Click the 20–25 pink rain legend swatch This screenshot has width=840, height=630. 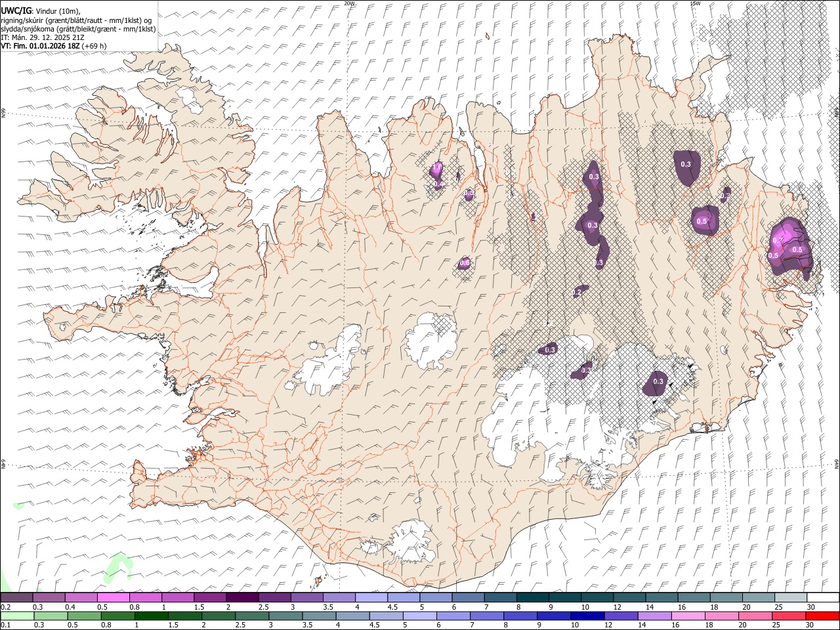coord(755,616)
